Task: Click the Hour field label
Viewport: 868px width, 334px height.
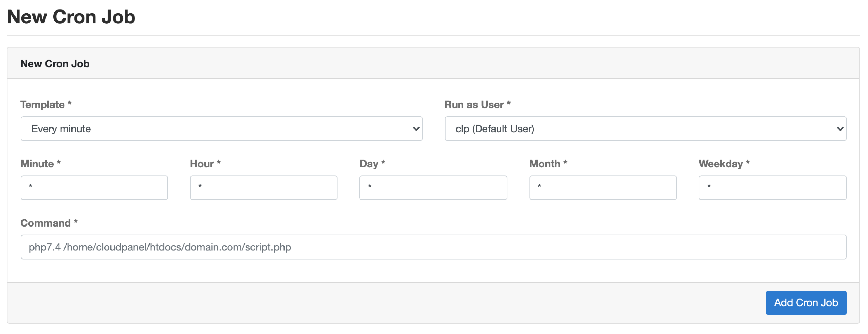Action: click(205, 164)
